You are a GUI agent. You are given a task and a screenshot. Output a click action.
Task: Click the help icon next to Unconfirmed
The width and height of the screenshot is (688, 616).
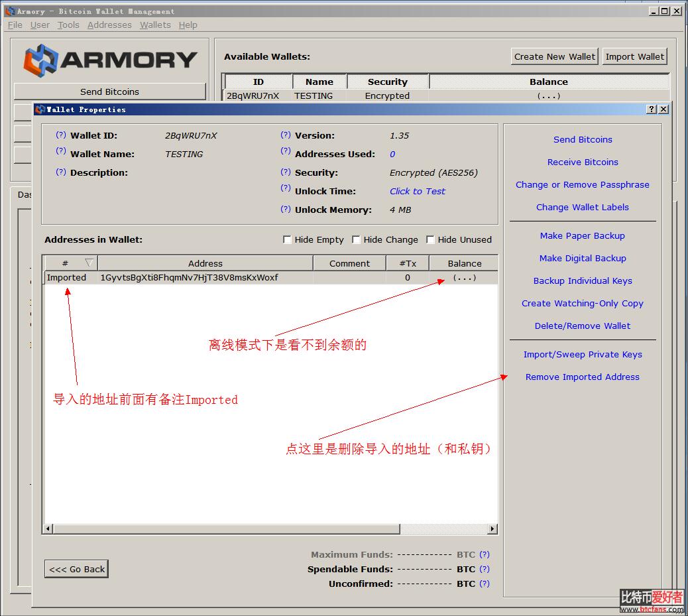(485, 584)
